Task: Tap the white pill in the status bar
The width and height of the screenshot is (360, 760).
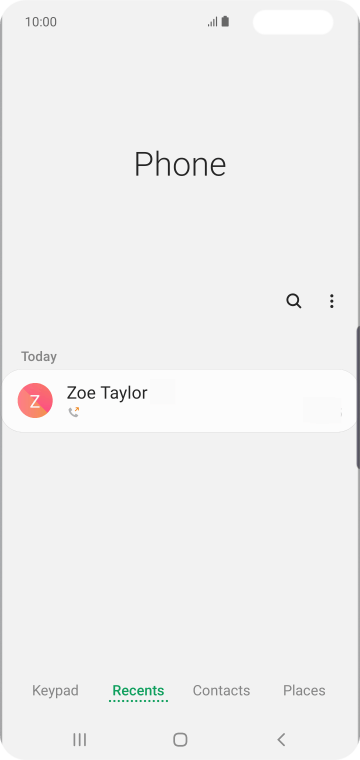Action: pyautogui.click(x=293, y=22)
